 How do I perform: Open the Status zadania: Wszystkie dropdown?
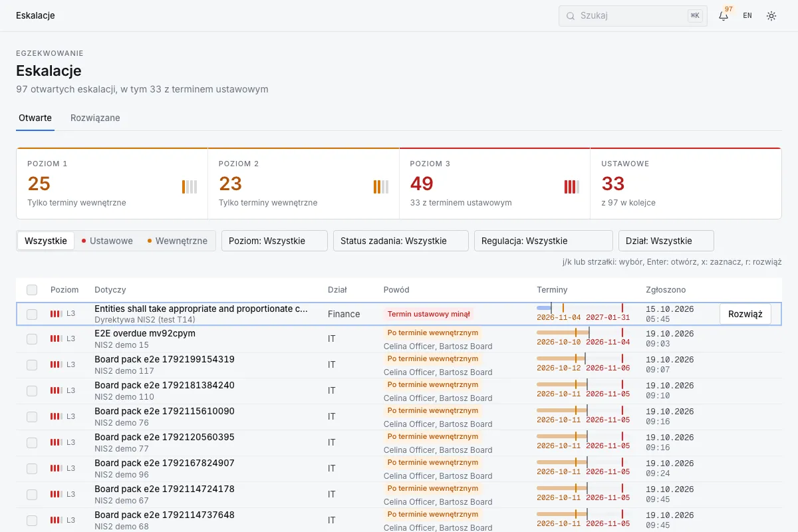pyautogui.click(x=401, y=241)
